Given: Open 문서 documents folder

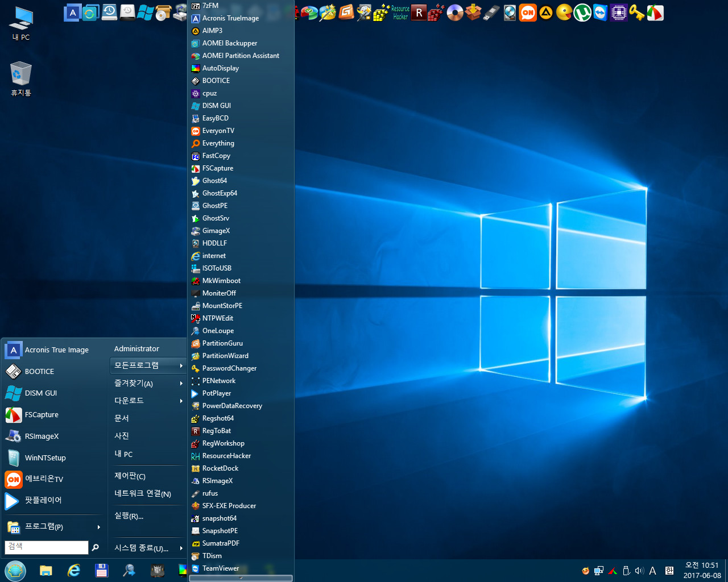Looking at the screenshot, I should pyautogui.click(x=148, y=418).
